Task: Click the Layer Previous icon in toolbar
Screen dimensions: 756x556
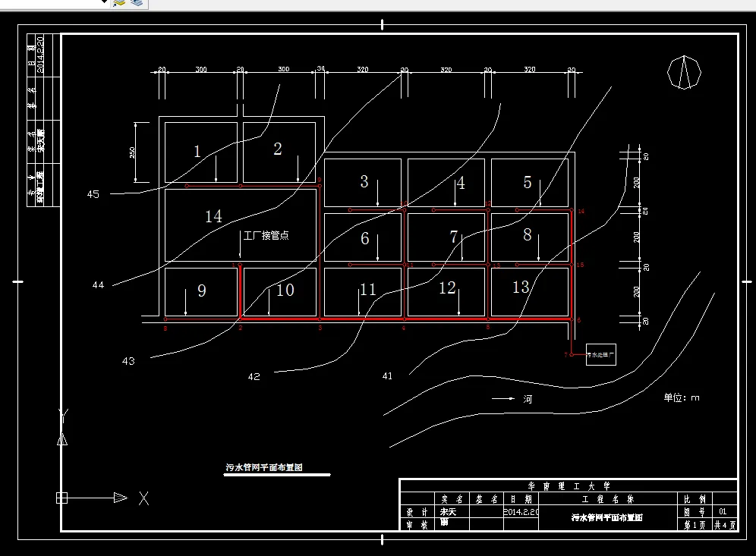Action: [137, 3]
